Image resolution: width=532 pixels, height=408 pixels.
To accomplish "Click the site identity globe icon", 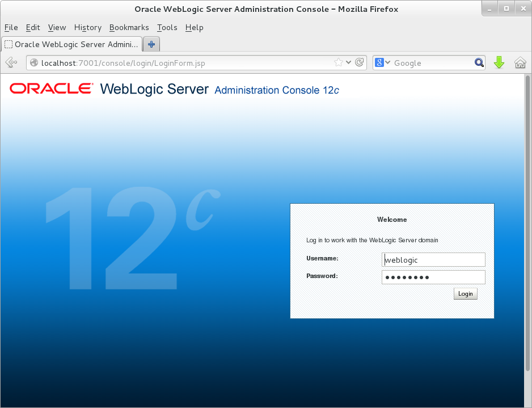I will point(34,63).
